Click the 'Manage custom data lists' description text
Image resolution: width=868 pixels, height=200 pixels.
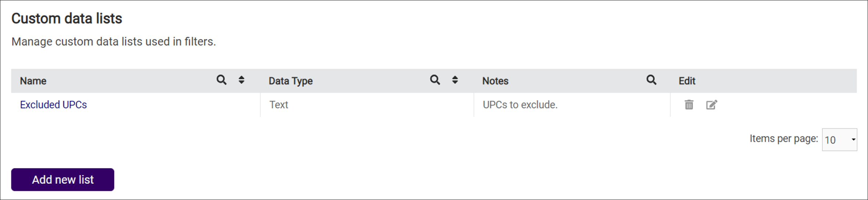coord(114,42)
